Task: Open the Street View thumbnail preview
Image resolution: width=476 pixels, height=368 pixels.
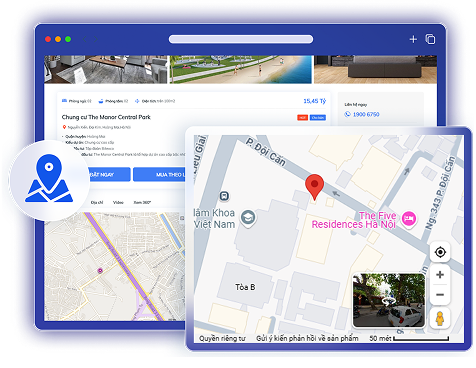Action: pyautogui.click(x=389, y=300)
